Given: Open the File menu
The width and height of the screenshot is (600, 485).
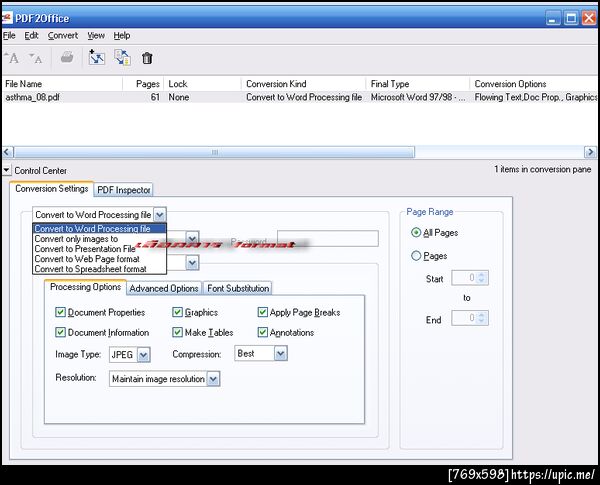Looking at the screenshot, I should tap(9, 36).
